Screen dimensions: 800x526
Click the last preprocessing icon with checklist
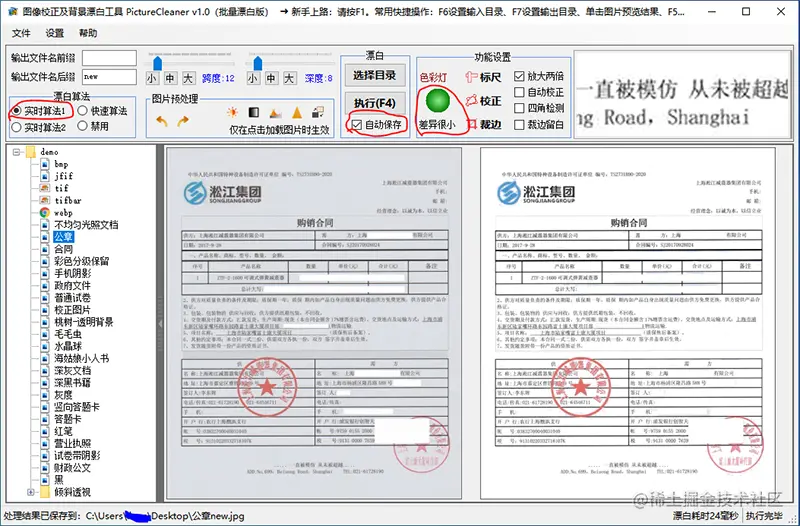tap(318, 112)
